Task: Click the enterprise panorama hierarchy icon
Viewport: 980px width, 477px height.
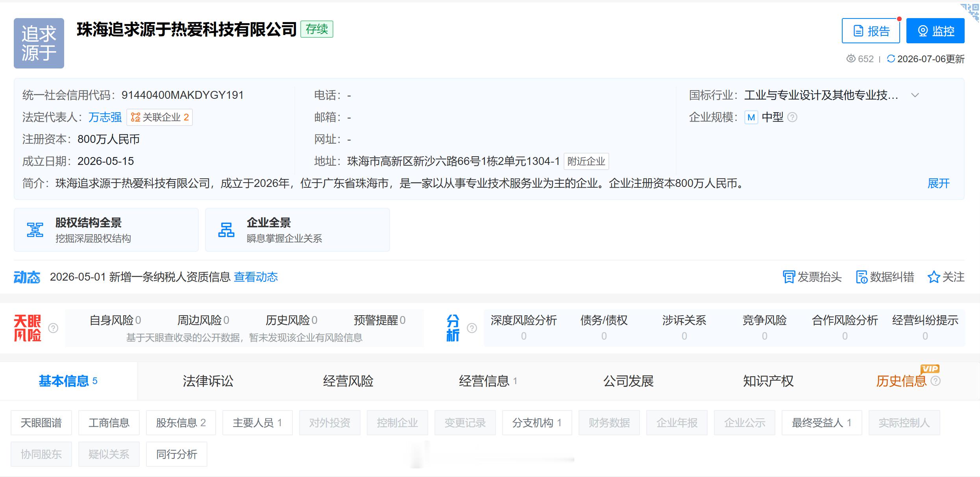Action: click(x=226, y=230)
